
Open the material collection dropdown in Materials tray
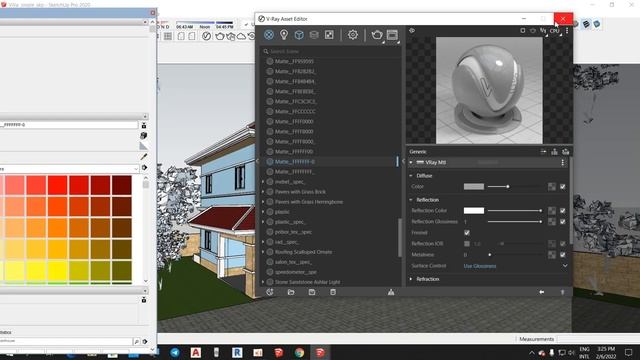point(69,168)
